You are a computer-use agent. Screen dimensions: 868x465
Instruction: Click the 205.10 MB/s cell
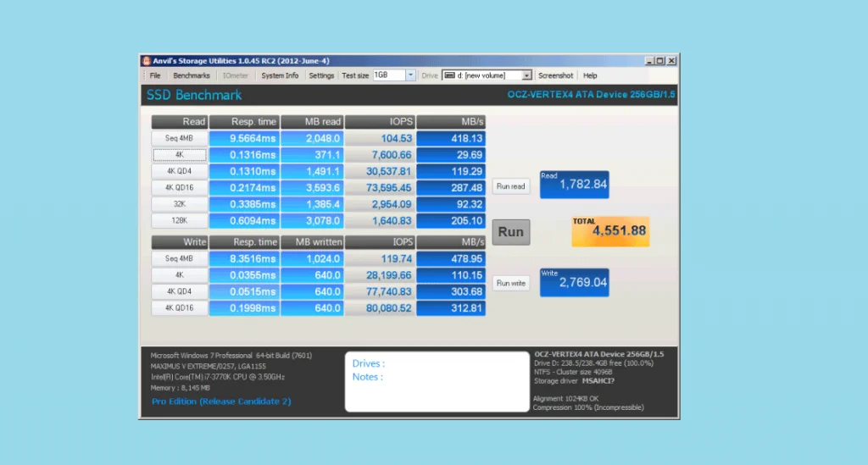coord(451,220)
